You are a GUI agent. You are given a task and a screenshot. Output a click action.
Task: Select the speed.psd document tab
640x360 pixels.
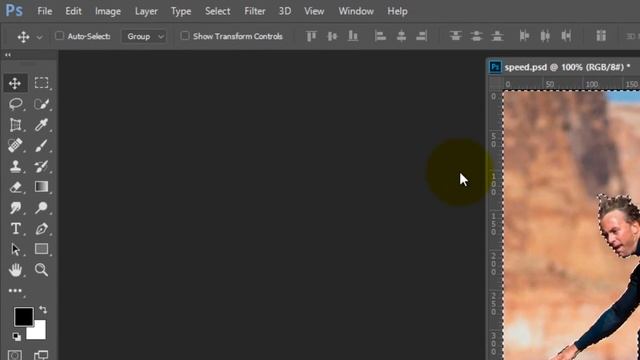click(x=564, y=67)
